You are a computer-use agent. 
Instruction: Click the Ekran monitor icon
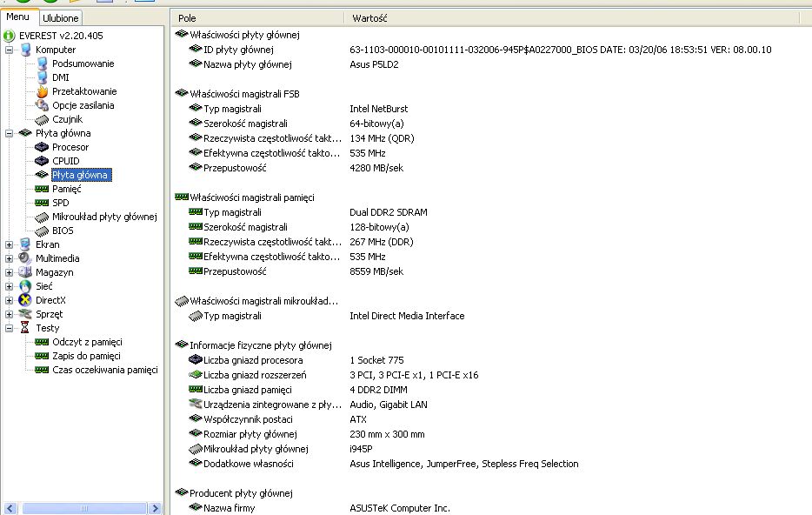(x=25, y=244)
